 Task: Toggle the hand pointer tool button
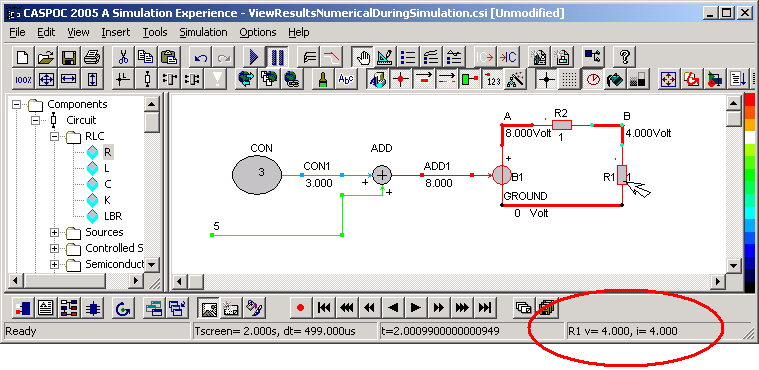363,58
